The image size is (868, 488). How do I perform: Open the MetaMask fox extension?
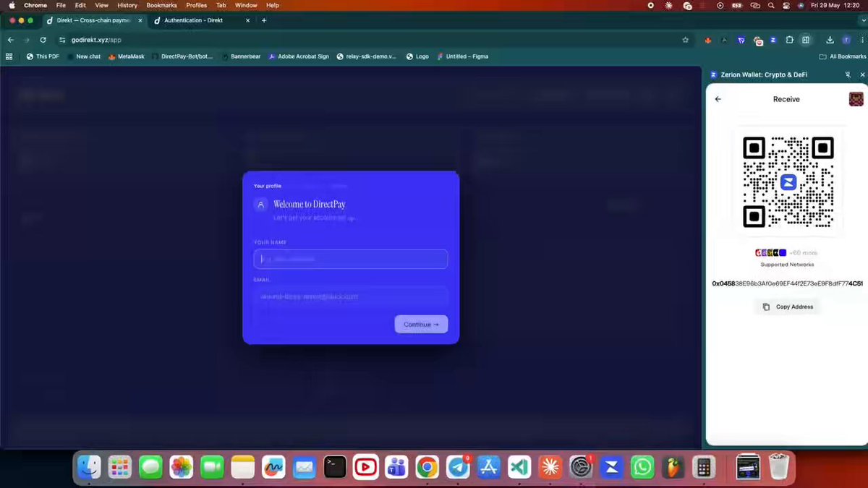point(708,40)
